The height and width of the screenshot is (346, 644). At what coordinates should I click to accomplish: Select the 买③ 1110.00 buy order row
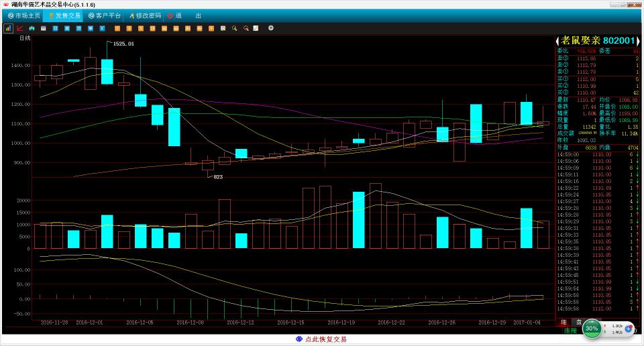click(x=598, y=93)
